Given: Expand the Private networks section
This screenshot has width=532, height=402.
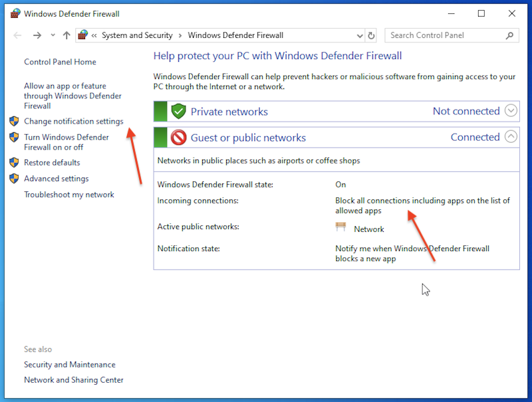Looking at the screenshot, I should point(511,110).
